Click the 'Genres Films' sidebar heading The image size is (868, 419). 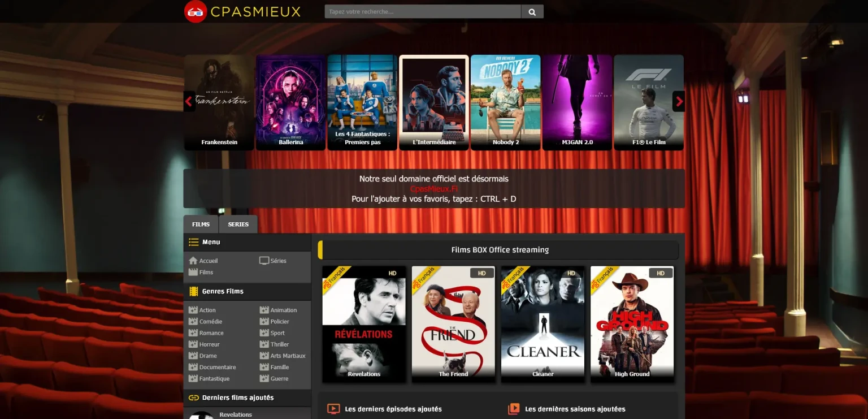click(x=223, y=291)
